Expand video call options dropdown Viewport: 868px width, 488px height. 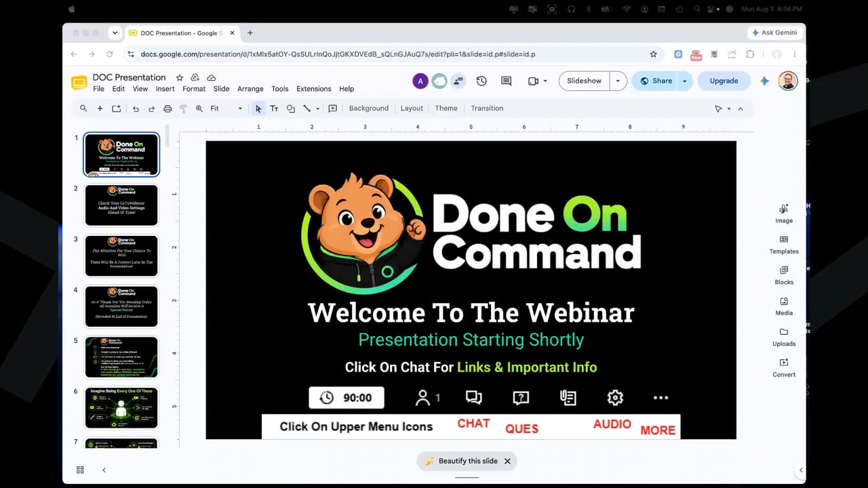click(545, 81)
